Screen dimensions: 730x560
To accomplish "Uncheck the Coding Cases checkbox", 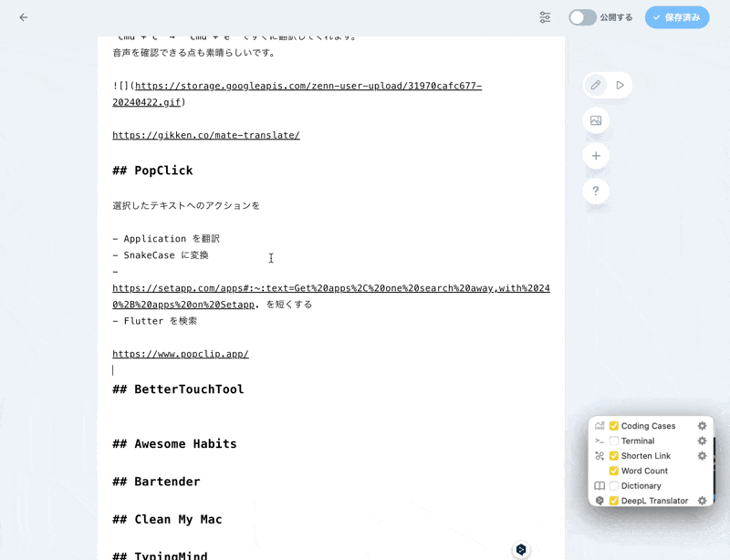I will point(613,426).
